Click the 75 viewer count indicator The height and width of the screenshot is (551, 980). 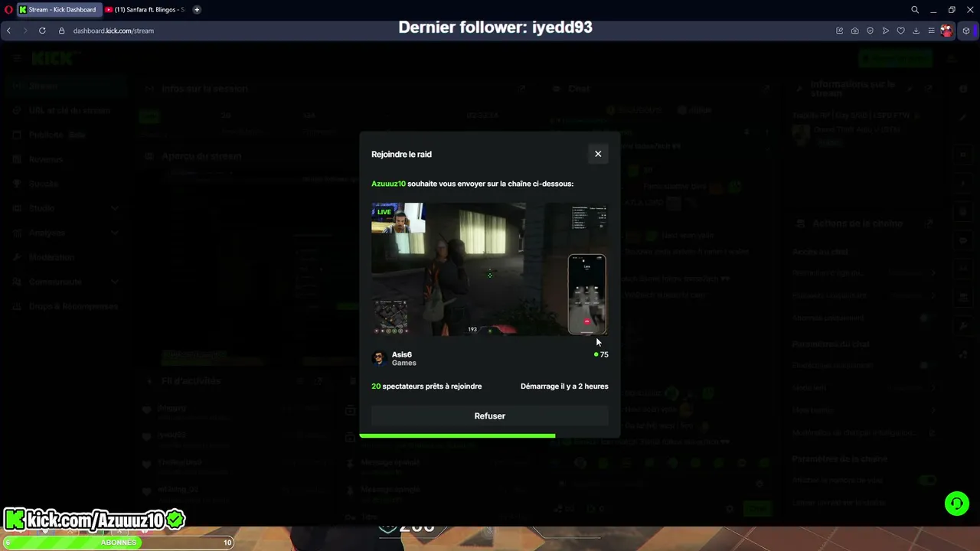click(x=601, y=354)
